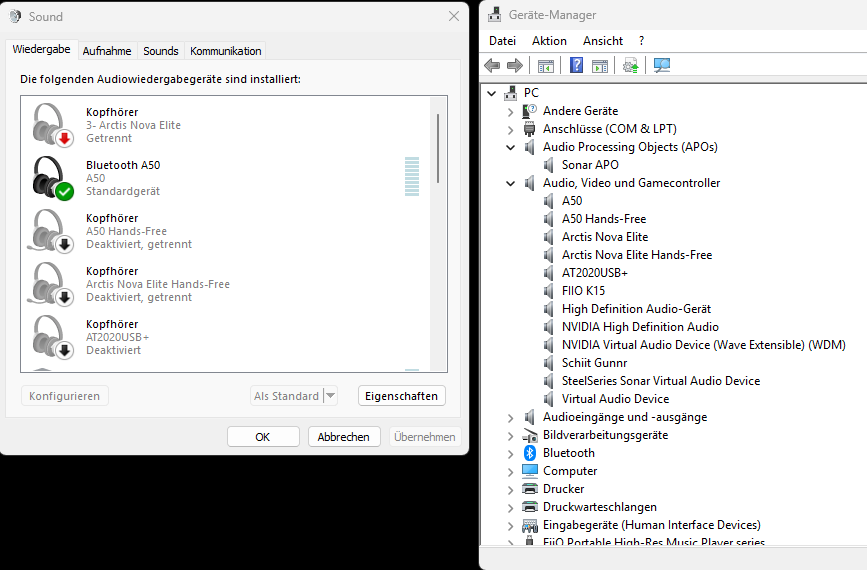Click the Arctis Nova Elite Hands-Free headset icon
The image size is (867, 570).
(51, 284)
